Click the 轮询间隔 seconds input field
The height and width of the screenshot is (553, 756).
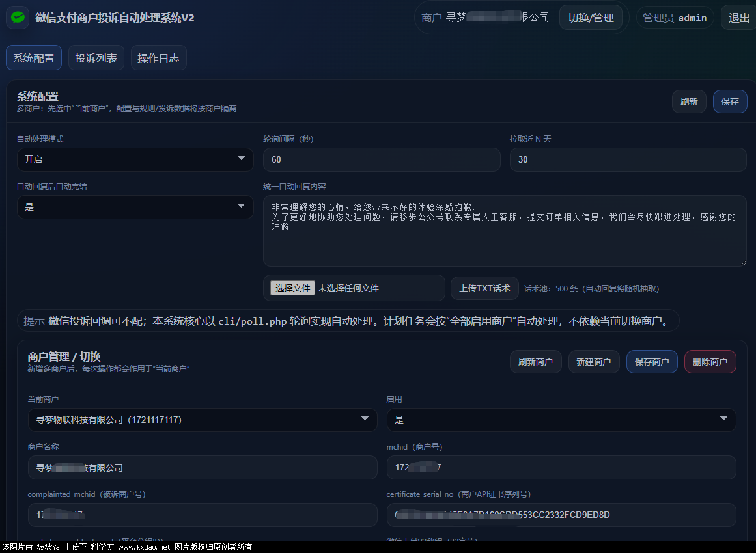(x=381, y=159)
